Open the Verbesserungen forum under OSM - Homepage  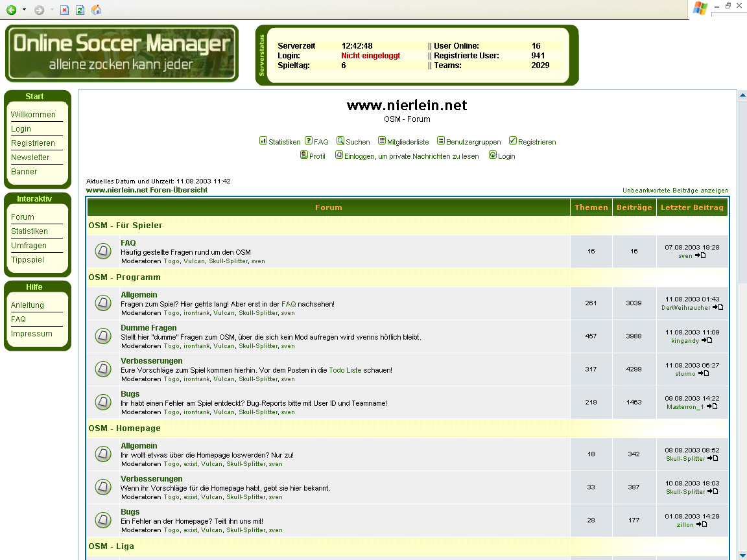152,478
